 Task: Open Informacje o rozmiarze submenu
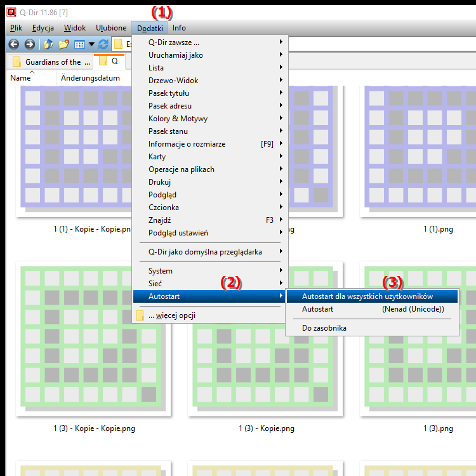tap(210, 144)
